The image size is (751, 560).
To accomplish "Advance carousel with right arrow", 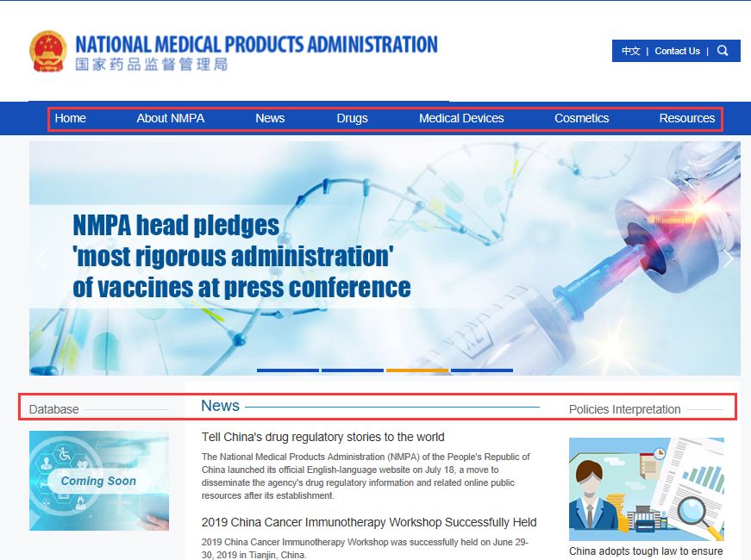I will coord(729,258).
